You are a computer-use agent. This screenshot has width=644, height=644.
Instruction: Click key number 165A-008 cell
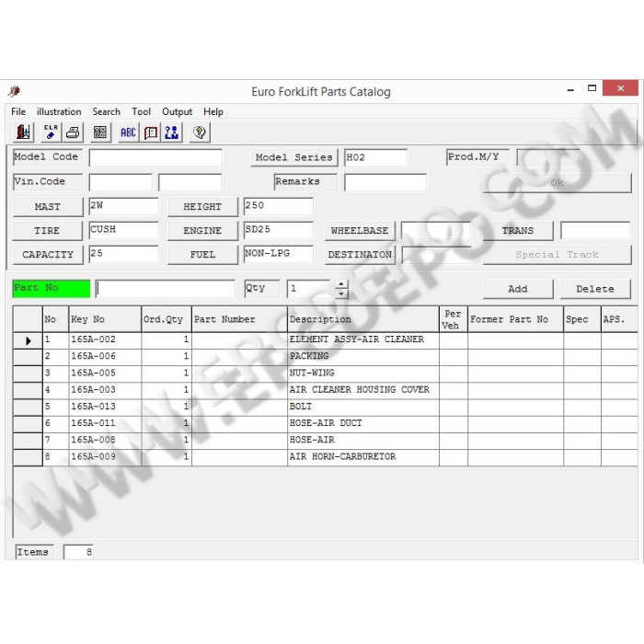tap(105, 441)
